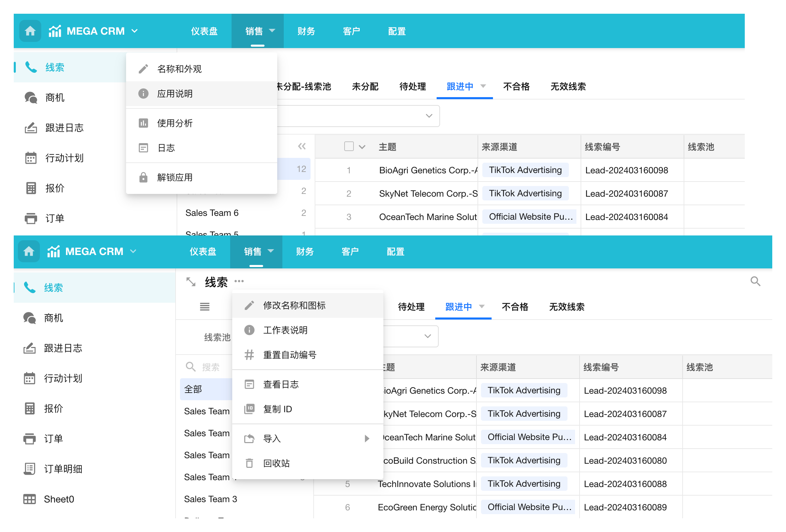Image resolution: width=786 pixels, height=532 pixels.
Task: Click 解锁应用 in the app menu
Action: [x=175, y=177]
